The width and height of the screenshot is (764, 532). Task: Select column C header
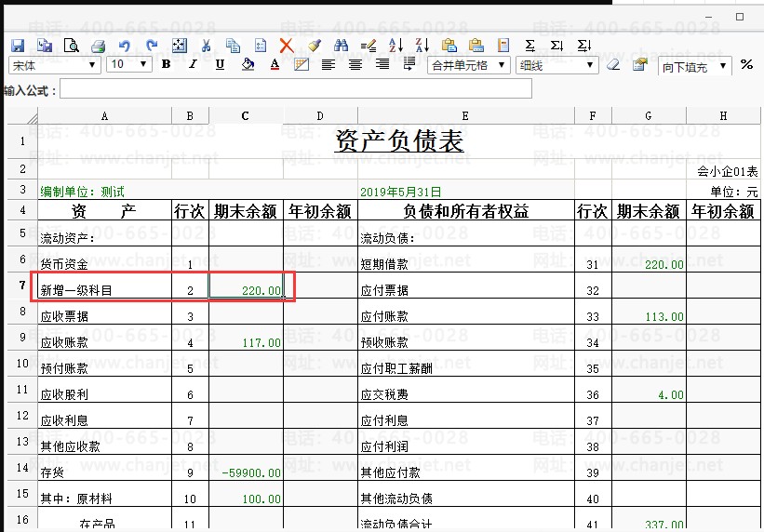(x=246, y=116)
